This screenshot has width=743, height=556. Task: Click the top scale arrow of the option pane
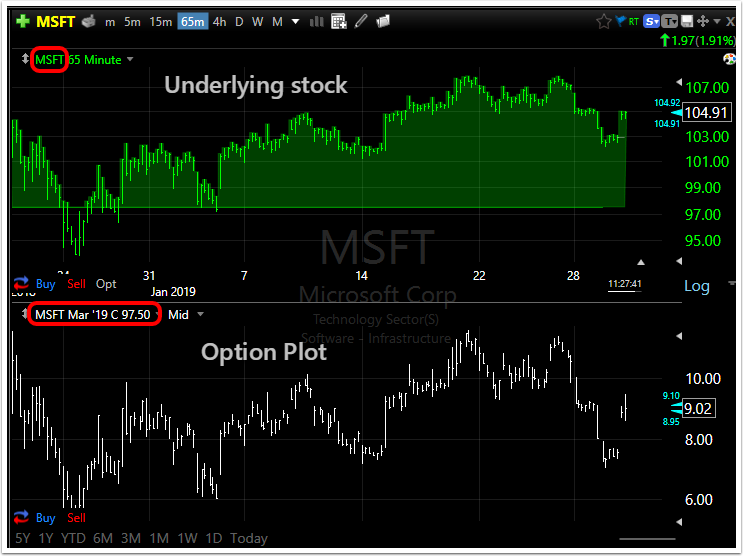tap(679, 336)
